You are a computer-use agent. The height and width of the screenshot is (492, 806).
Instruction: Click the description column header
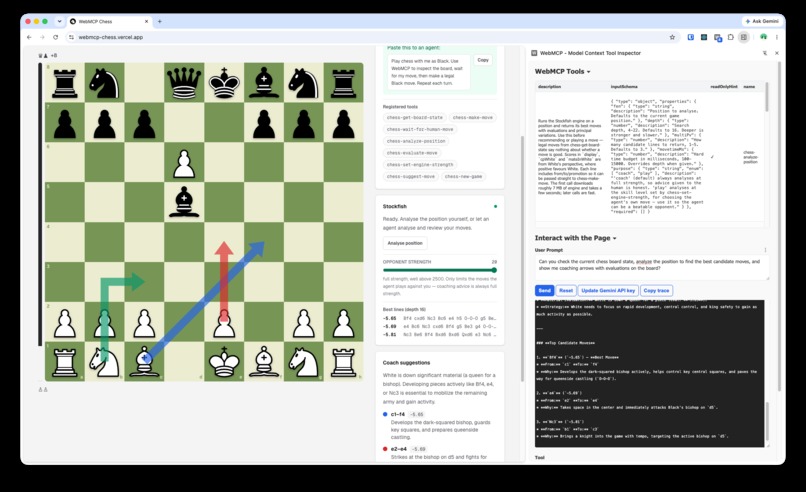coord(549,86)
